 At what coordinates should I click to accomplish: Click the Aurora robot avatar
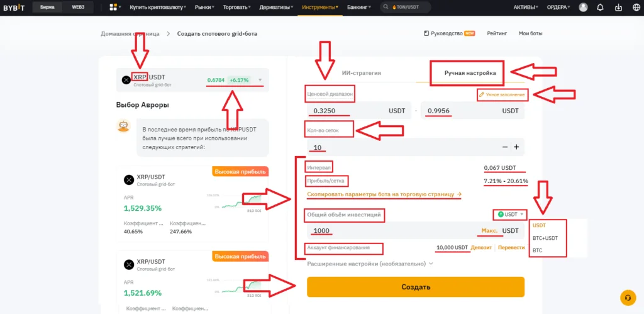(x=123, y=126)
